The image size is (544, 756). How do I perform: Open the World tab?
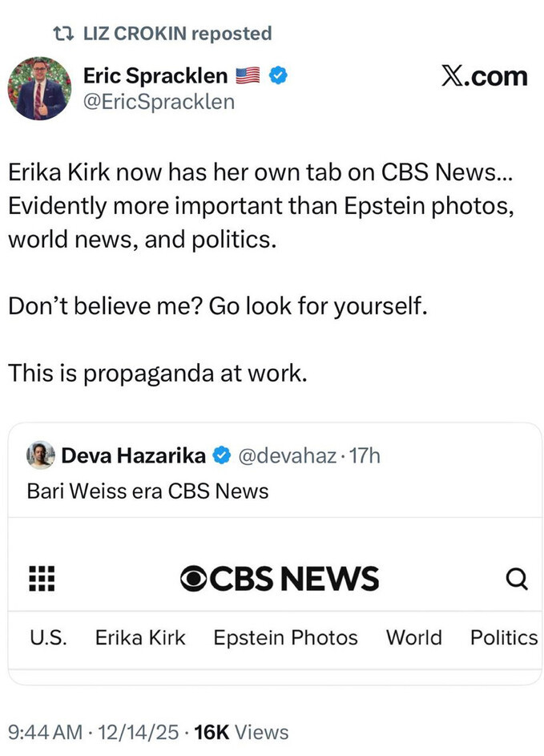pos(413,638)
